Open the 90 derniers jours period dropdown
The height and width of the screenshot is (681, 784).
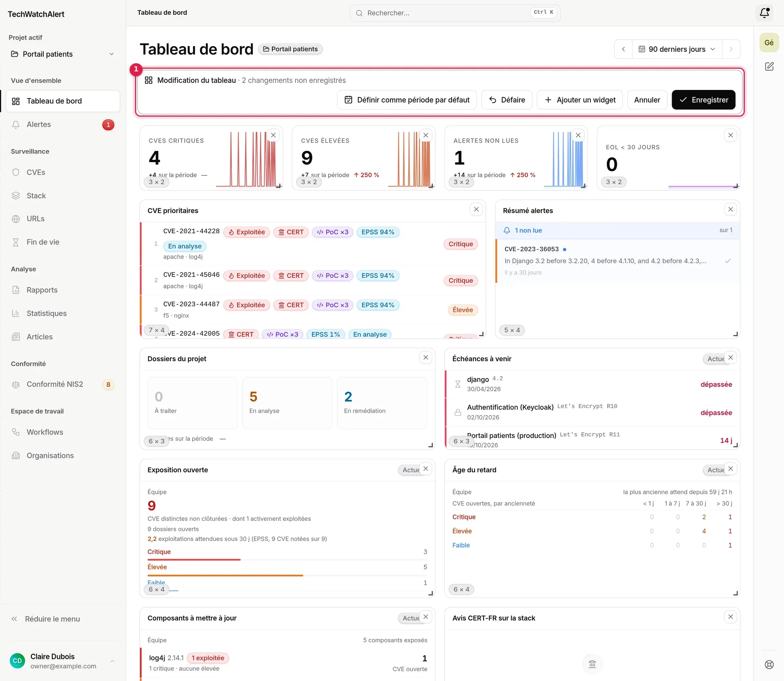point(677,49)
